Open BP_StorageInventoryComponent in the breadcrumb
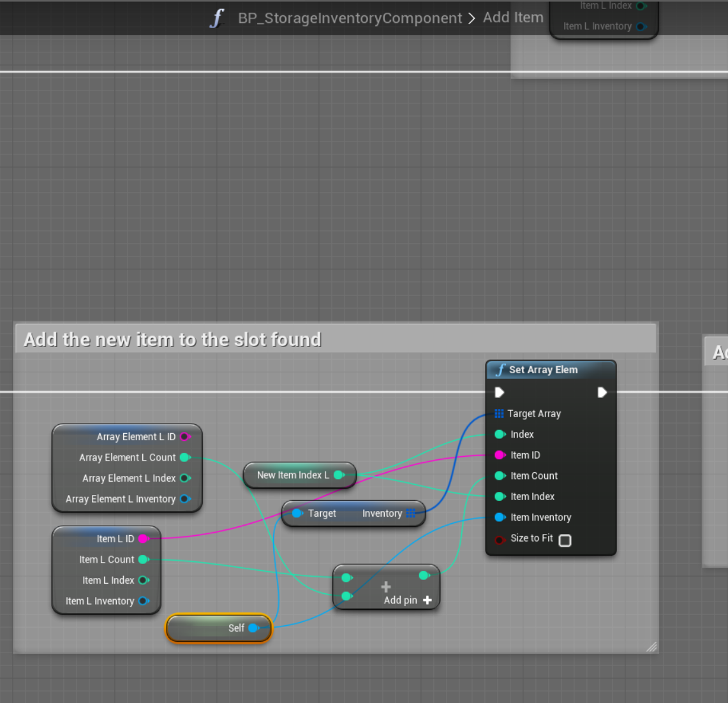 [350, 18]
